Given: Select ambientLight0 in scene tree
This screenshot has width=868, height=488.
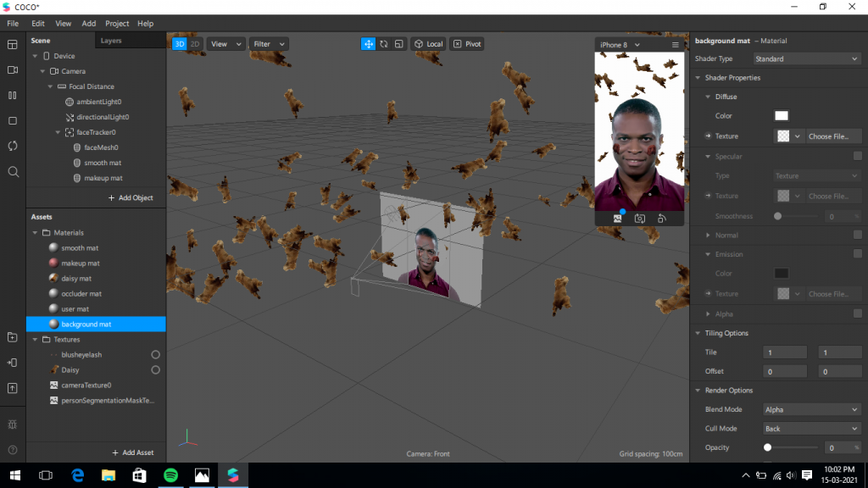Looking at the screenshot, I should pyautogui.click(x=98, y=102).
